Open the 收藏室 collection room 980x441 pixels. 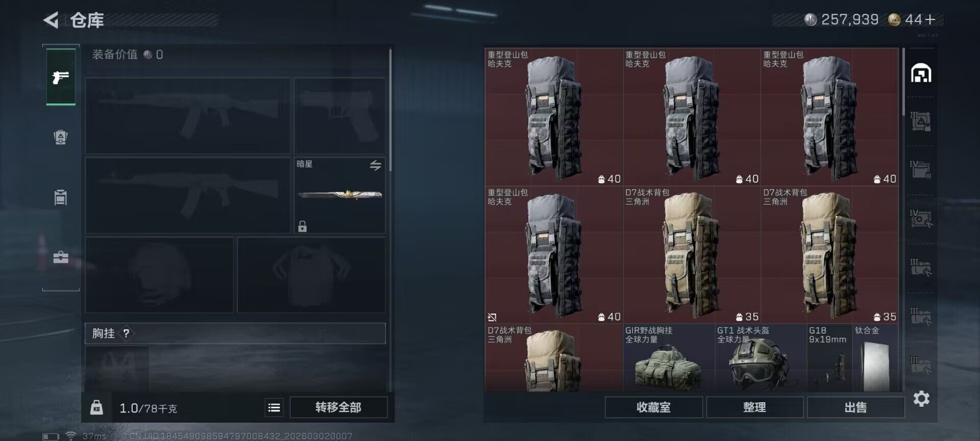653,407
